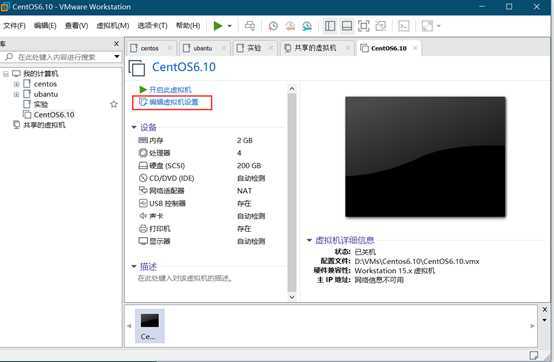Open the 选项卡(T) menu
Viewport: 554px width, 362px height.
point(152,26)
